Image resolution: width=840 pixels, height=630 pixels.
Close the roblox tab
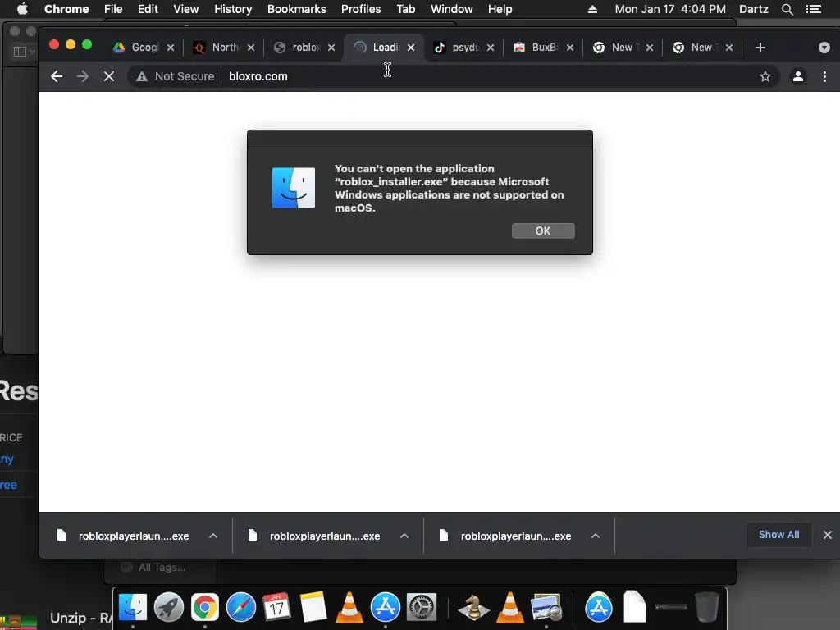point(331,48)
